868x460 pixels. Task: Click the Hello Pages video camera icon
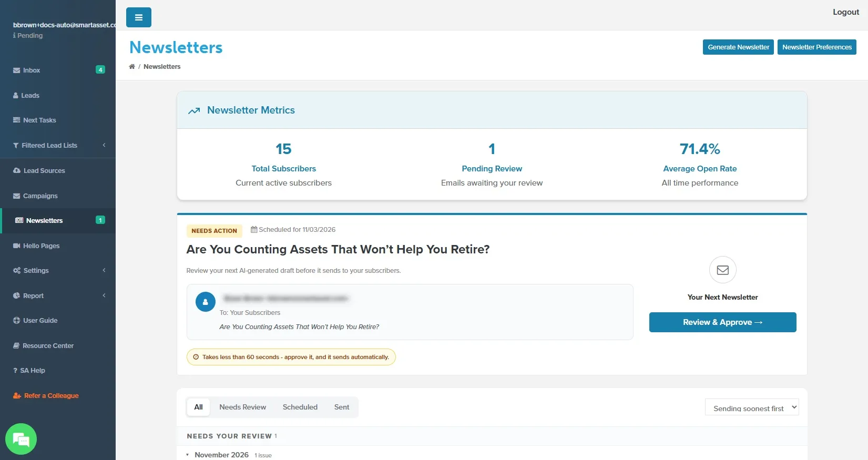16,246
